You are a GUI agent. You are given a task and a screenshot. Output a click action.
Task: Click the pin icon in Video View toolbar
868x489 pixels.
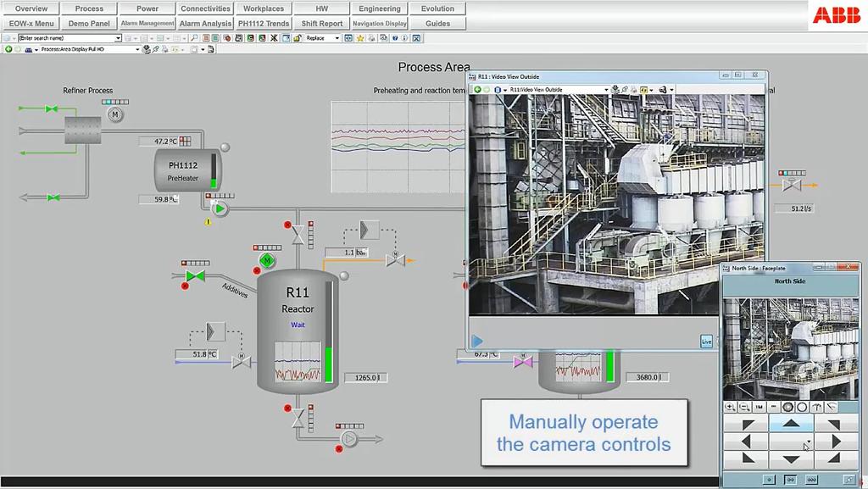pos(625,90)
